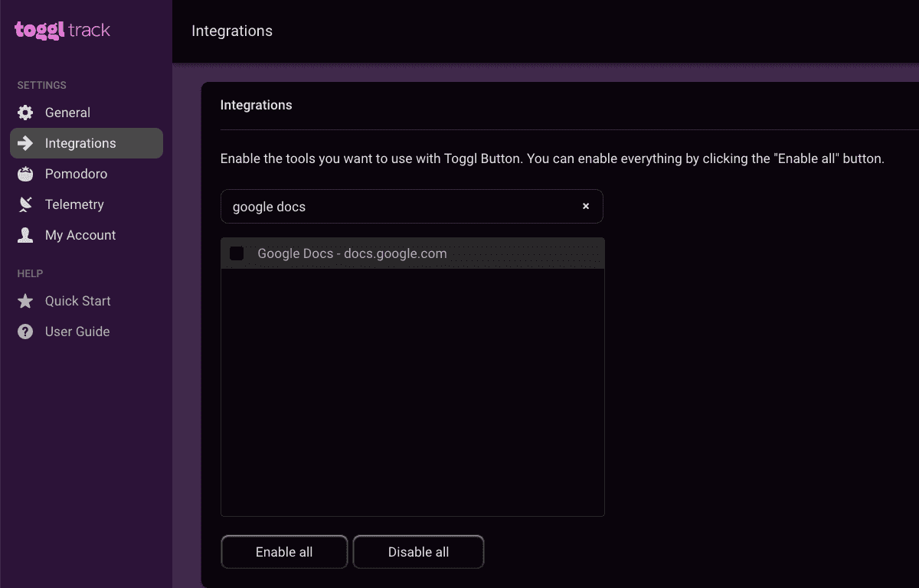This screenshot has width=919, height=588.
Task: Click the tomato icon for Pomodoro
Action: click(x=25, y=174)
